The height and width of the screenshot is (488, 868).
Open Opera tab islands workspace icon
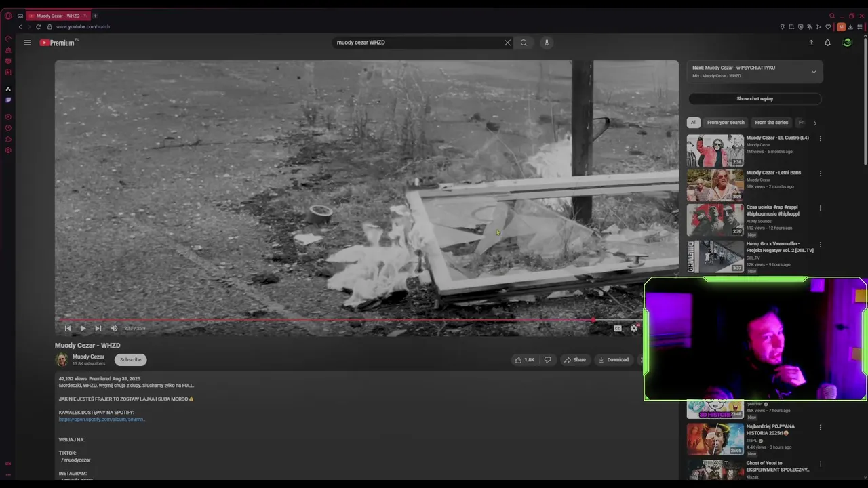[x=20, y=16]
